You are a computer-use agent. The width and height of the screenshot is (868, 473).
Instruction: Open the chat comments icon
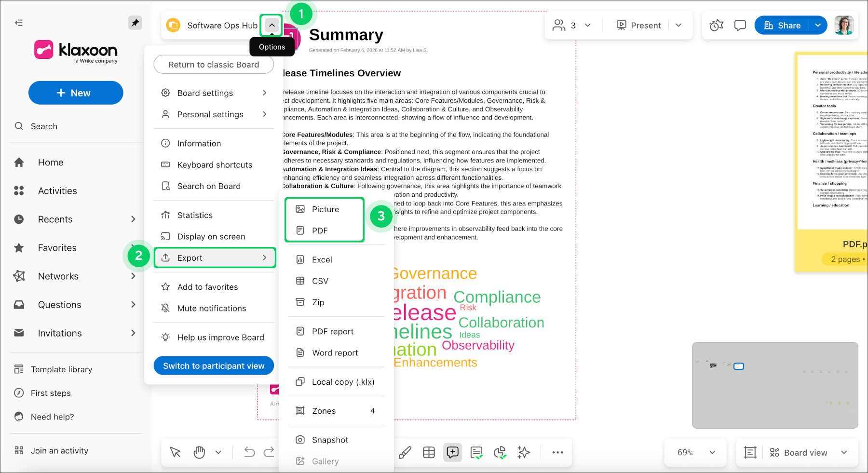point(740,26)
